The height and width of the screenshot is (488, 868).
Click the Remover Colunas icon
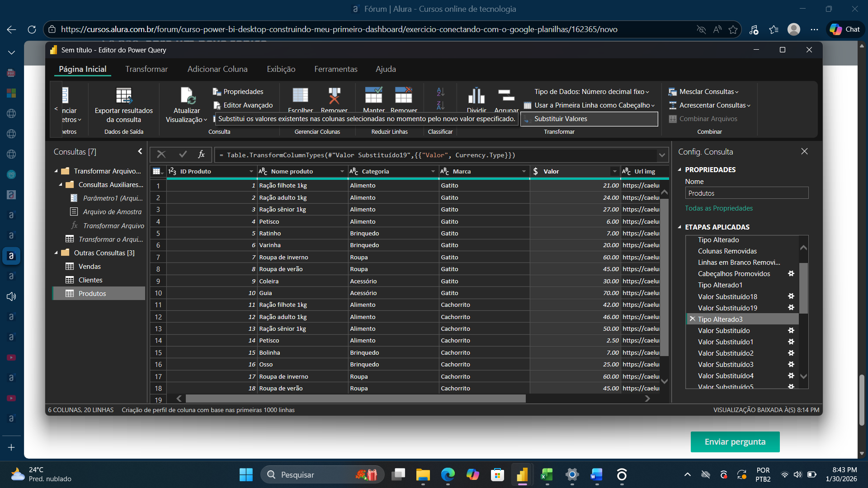334,96
